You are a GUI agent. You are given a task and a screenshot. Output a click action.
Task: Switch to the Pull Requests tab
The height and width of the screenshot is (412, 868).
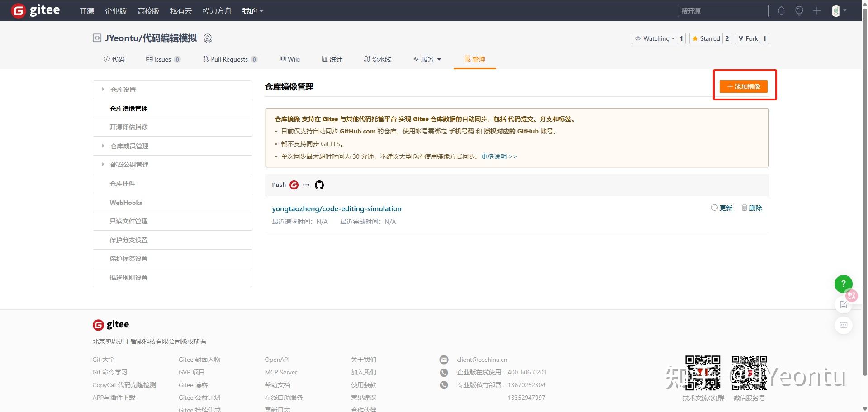229,59
